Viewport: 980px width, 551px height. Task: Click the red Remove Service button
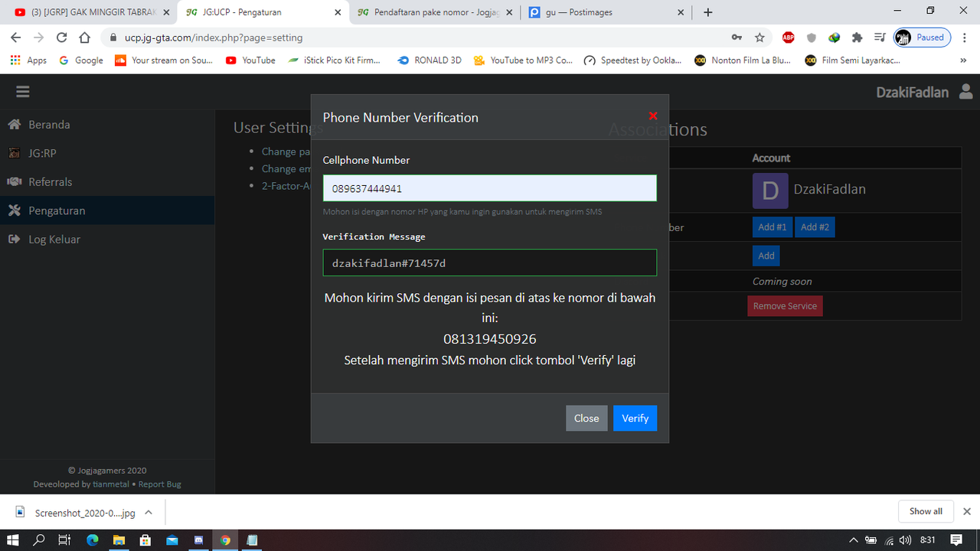pyautogui.click(x=785, y=306)
